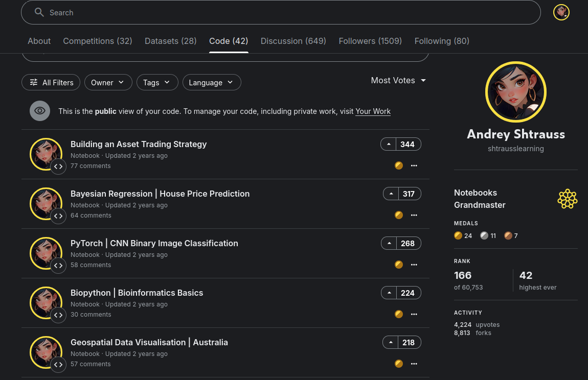The height and width of the screenshot is (380, 588).
Task: Upvote Bayesian Regression House Price Prediction notebook
Action: point(391,194)
